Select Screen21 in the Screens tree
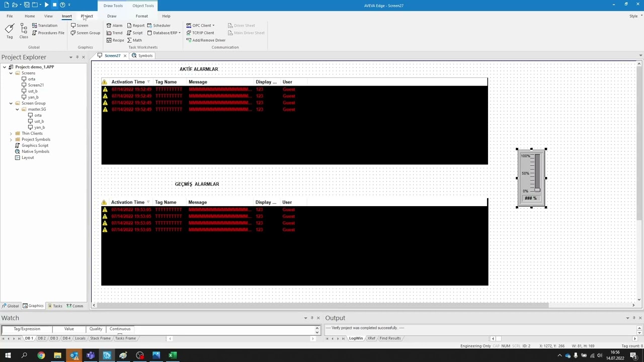The image size is (644, 362). coord(36,85)
